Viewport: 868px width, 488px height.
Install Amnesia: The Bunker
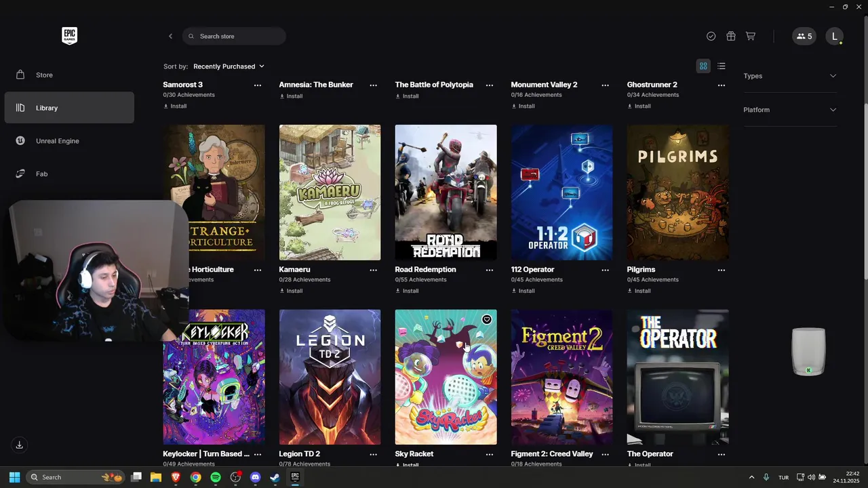(291, 96)
